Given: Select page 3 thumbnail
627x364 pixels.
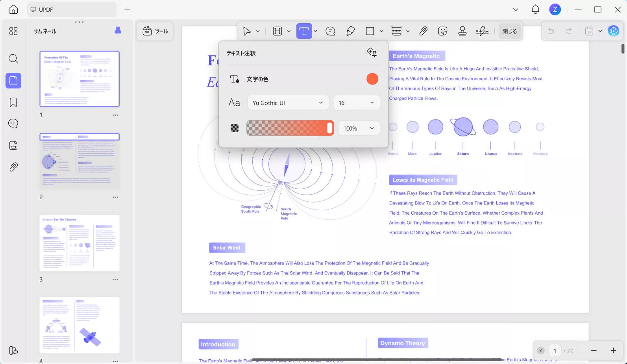Looking at the screenshot, I should (x=80, y=243).
